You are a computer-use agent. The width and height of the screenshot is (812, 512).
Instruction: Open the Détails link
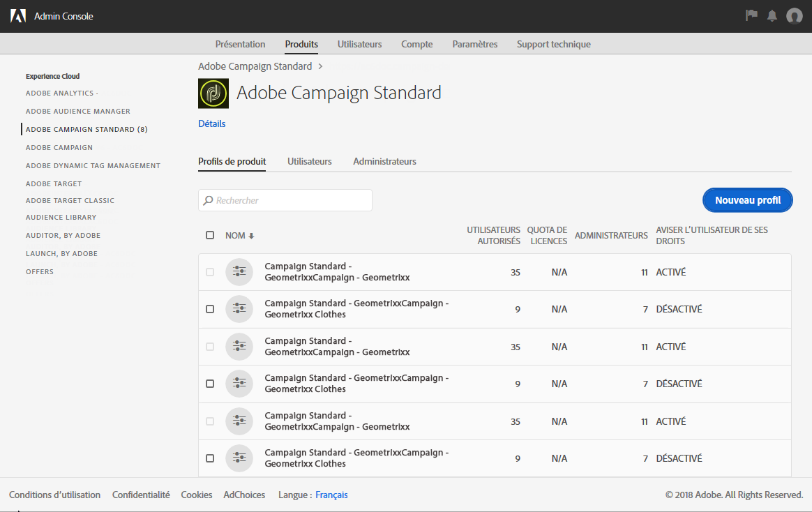pos(212,123)
